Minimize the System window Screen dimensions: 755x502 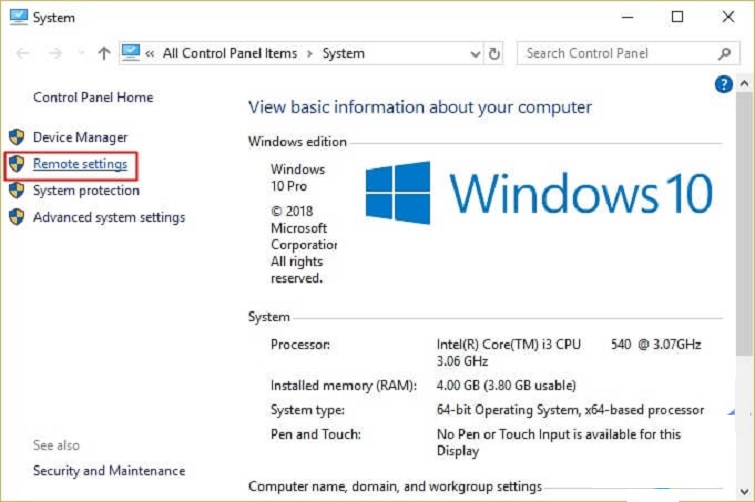point(627,17)
